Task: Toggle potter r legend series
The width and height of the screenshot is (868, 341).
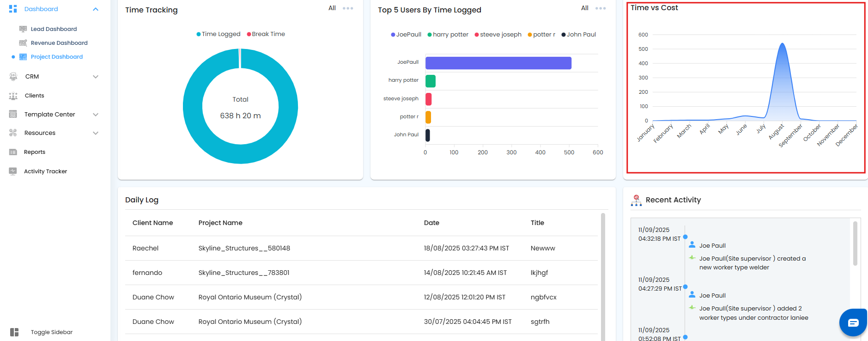Action: click(x=541, y=35)
